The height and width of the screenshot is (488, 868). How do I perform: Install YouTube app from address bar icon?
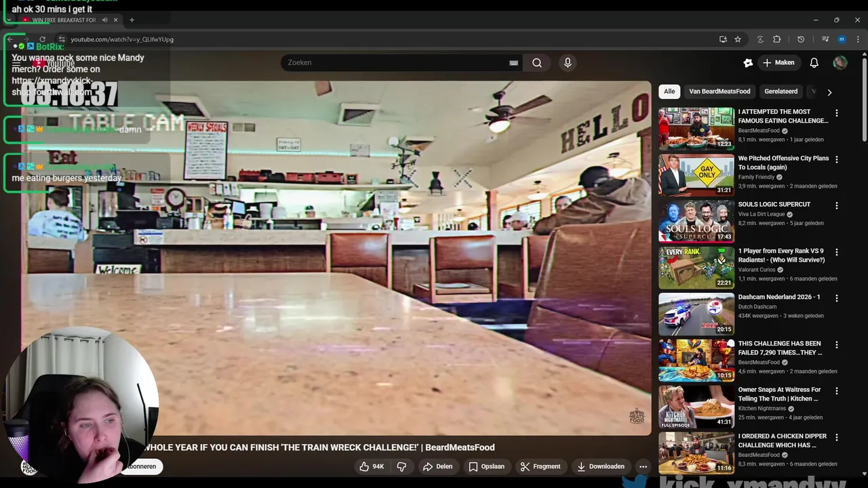(x=723, y=39)
